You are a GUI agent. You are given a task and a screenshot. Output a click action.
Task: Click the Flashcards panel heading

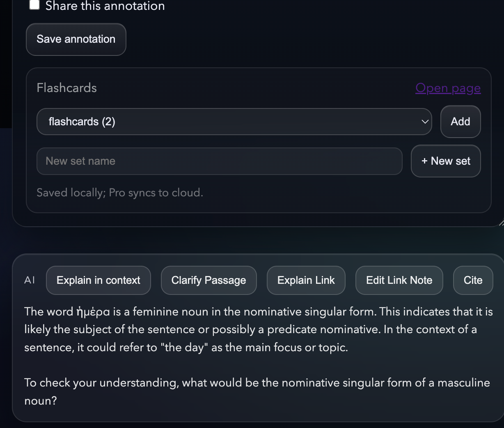point(66,87)
